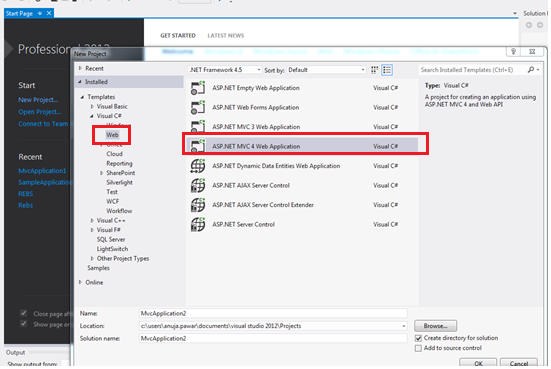Click the Browse button
Viewport: 551px width, 369px height.
pyautogui.click(x=435, y=326)
